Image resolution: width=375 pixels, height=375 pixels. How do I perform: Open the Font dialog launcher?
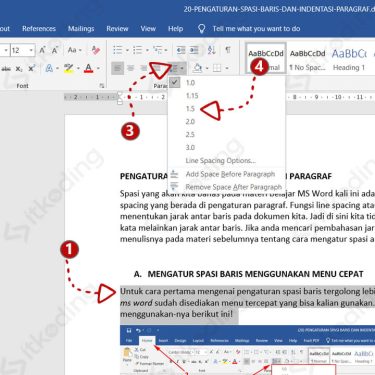(x=102, y=86)
